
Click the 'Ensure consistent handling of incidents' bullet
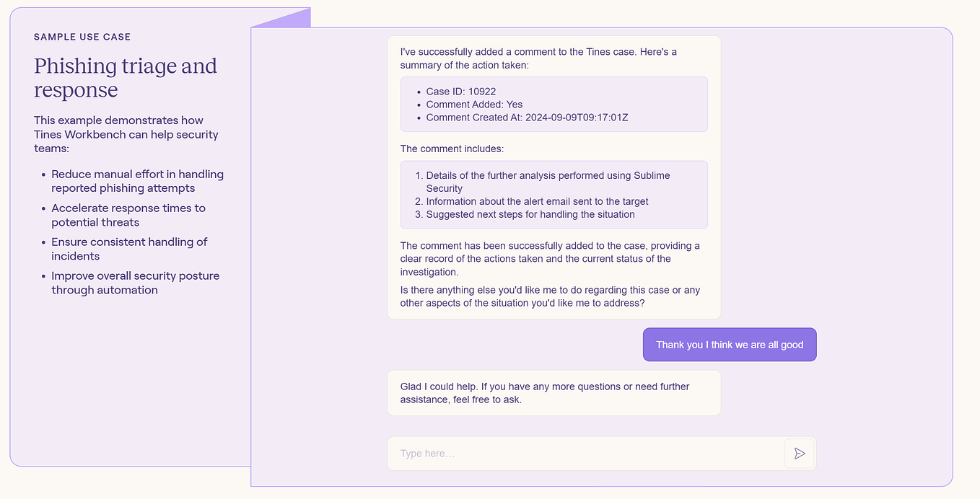[x=128, y=249]
